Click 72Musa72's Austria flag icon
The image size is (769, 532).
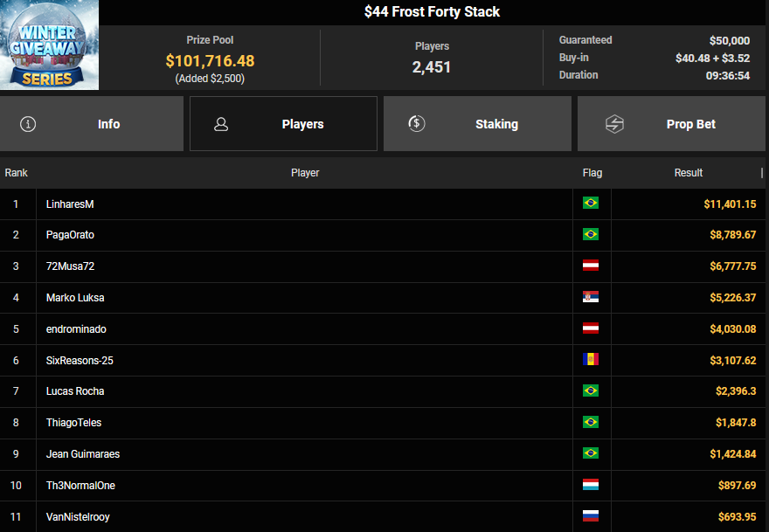tap(591, 266)
